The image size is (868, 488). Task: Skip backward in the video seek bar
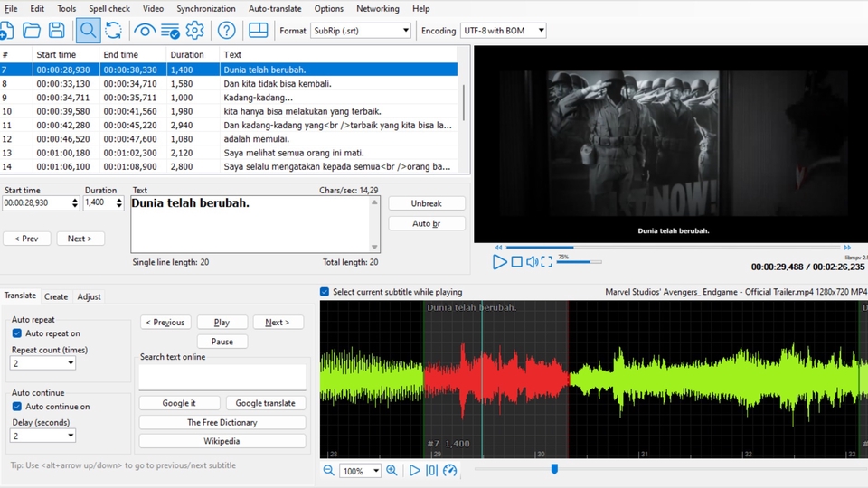pos(499,248)
